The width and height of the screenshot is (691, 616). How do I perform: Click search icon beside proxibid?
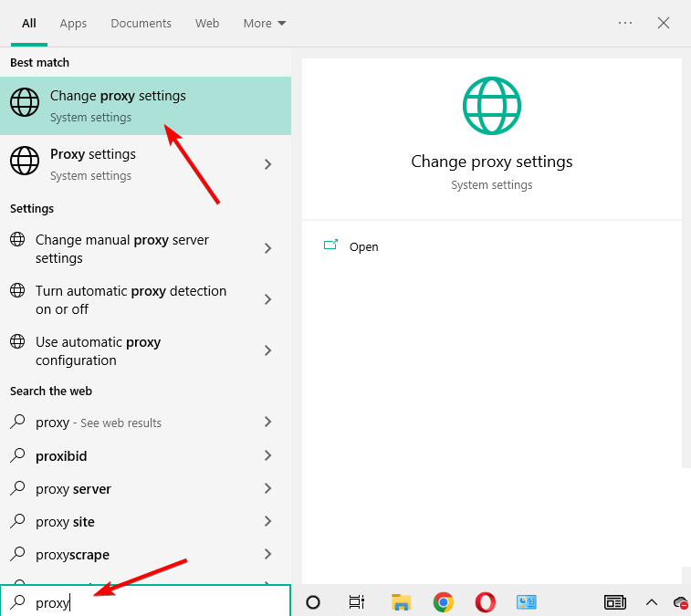tap(17, 455)
